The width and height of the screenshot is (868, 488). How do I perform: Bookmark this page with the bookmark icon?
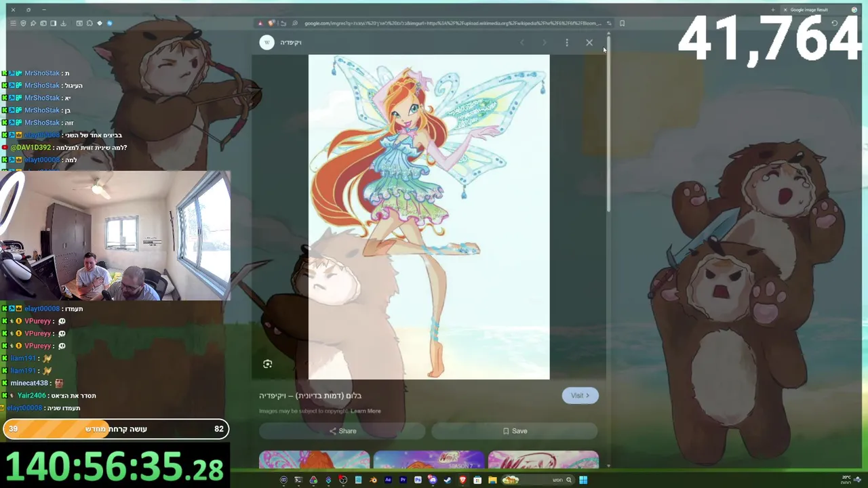point(622,23)
